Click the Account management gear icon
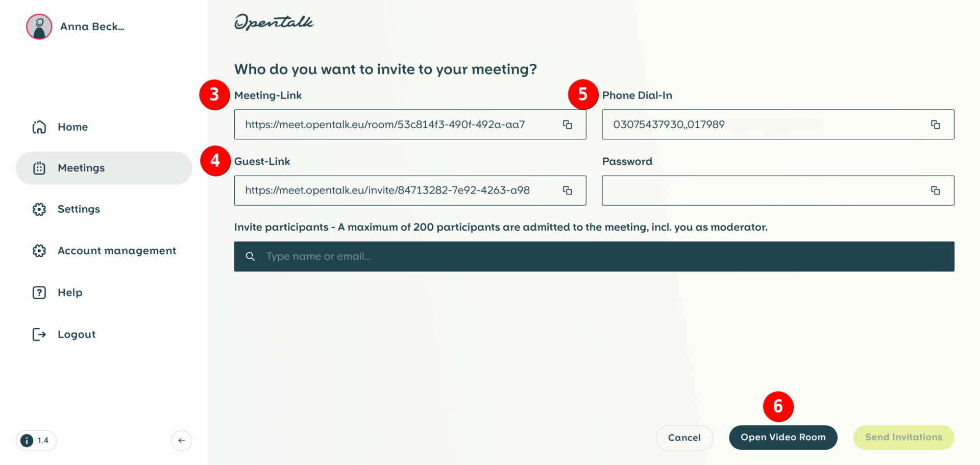Viewport: 980px width, 465px height. pyautogui.click(x=39, y=250)
